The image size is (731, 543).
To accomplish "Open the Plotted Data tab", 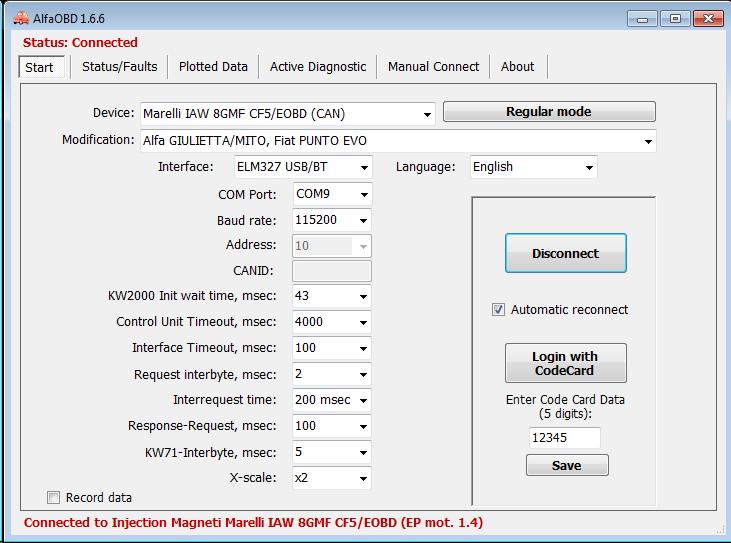I will [x=213, y=67].
